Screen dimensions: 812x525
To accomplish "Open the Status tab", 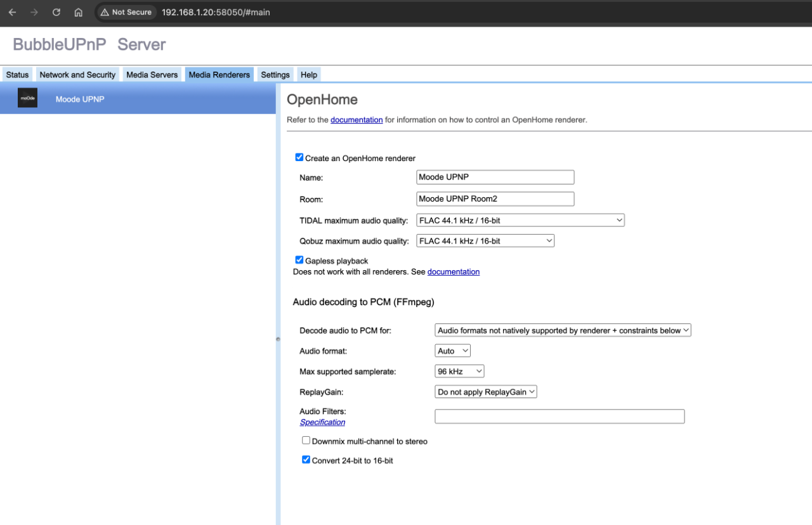I will click(x=18, y=75).
